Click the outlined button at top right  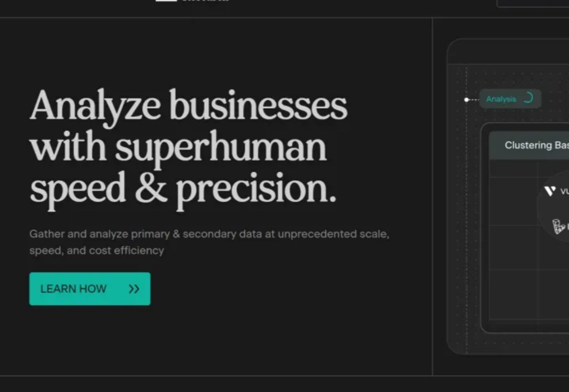533,3
